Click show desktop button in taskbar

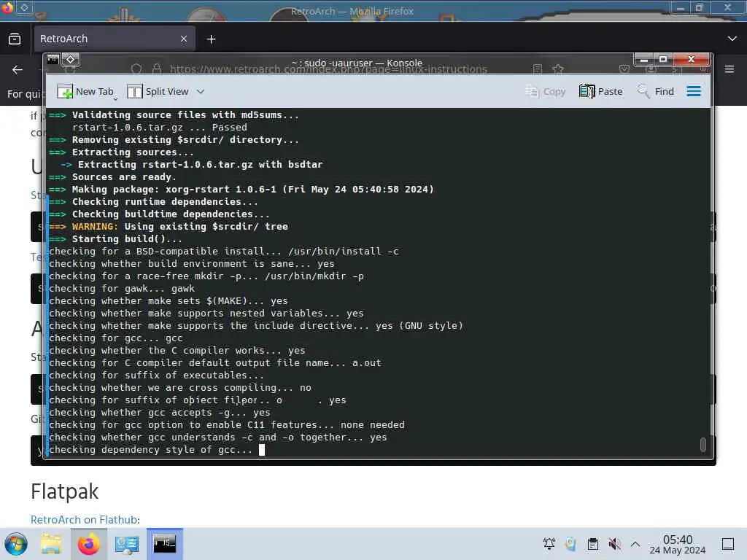(728, 544)
